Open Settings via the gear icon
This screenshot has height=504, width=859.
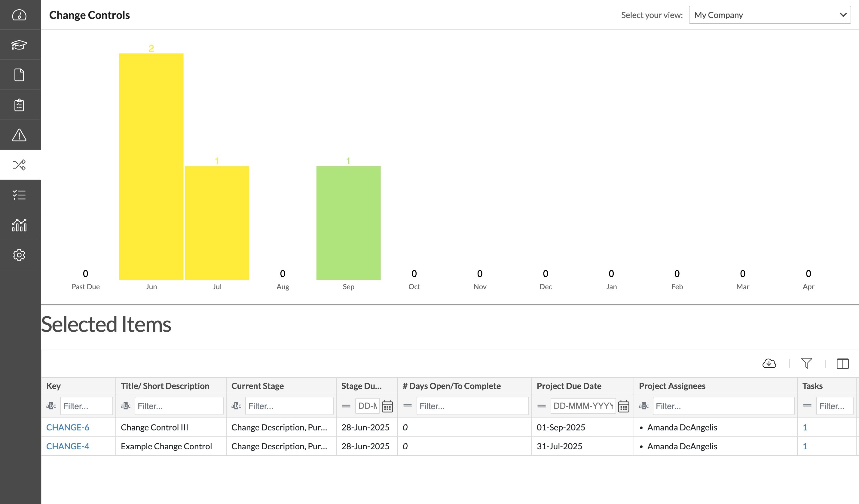pyautogui.click(x=20, y=255)
